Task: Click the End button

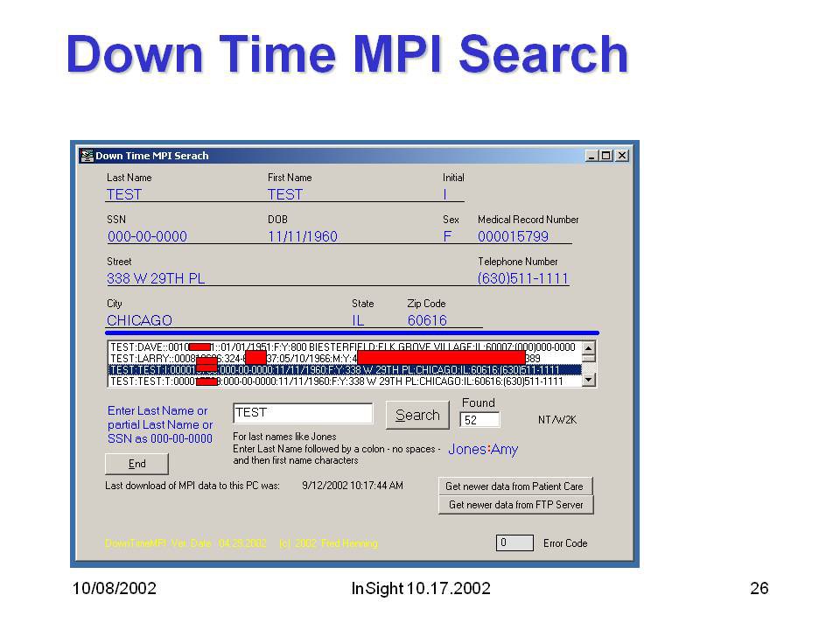Action: [x=136, y=464]
